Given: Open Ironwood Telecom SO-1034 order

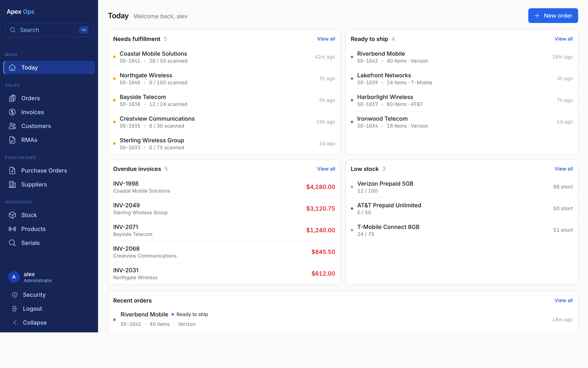Looking at the screenshot, I should click(x=462, y=122).
